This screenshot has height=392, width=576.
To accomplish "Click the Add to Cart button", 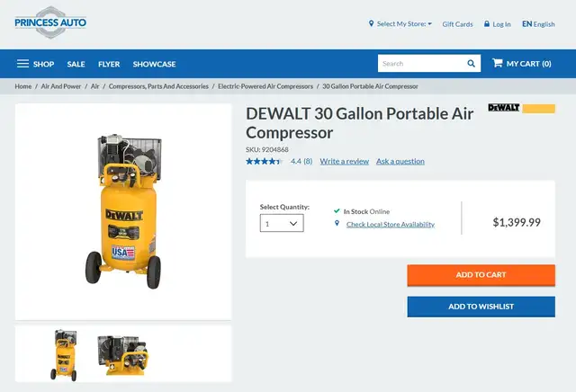I will pyautogui.click(x=481, y=275).
